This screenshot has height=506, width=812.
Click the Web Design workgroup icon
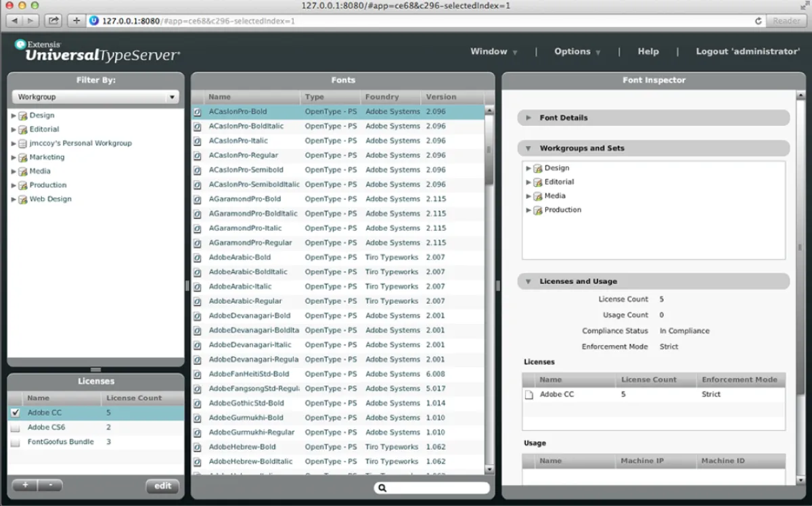pyautogui.click(x=23, y=200)
